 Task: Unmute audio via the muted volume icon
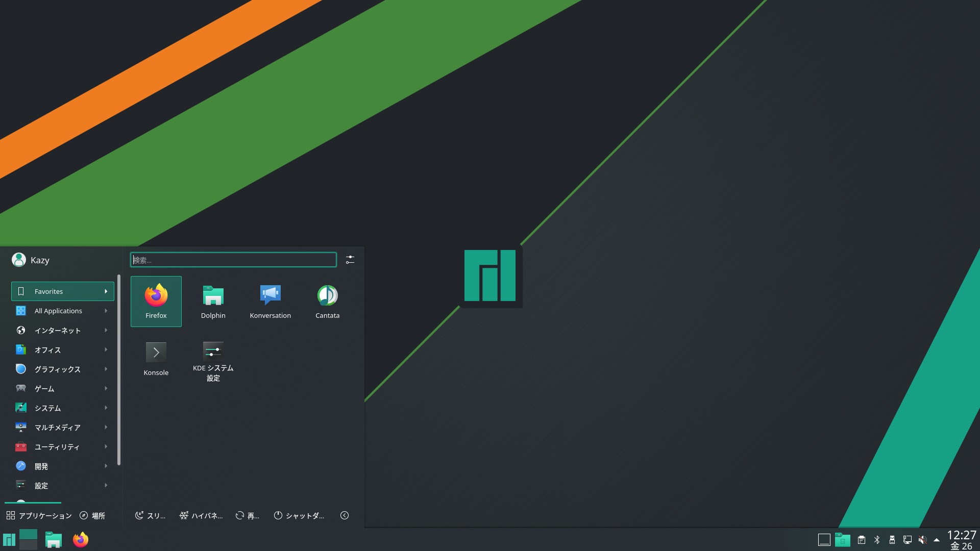coord(922,540)
